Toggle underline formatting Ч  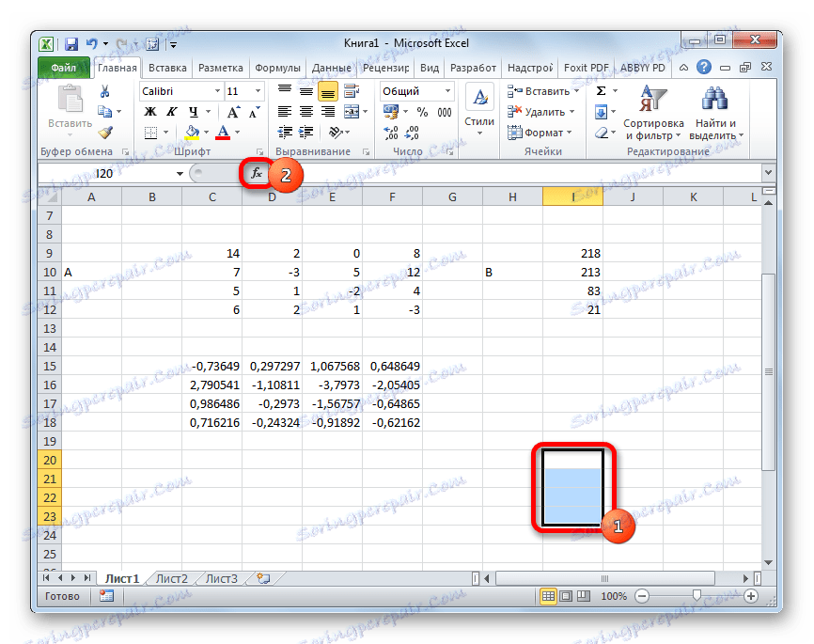click(194, 112)
